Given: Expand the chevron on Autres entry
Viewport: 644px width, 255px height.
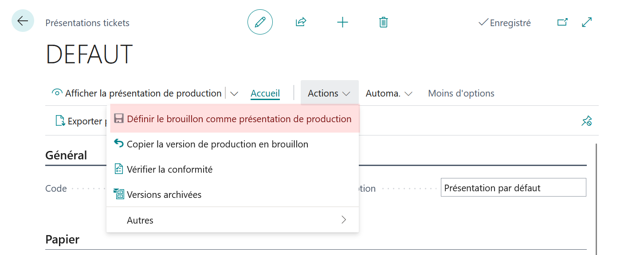Looking at the screenshot, I should (344, 220).
